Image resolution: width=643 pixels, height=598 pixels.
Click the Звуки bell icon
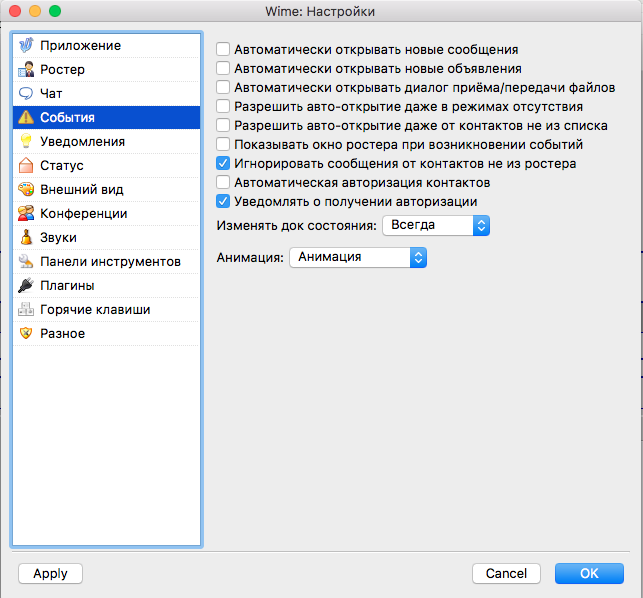(x=26, y=238)
